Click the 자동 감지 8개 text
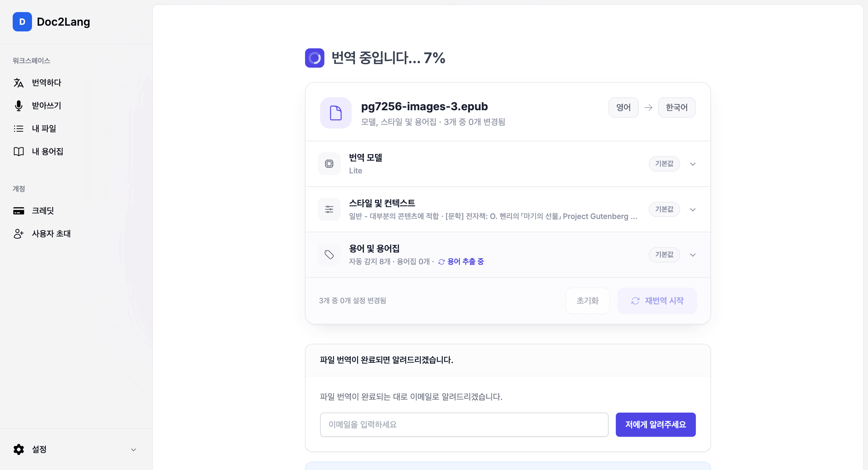 369,262
